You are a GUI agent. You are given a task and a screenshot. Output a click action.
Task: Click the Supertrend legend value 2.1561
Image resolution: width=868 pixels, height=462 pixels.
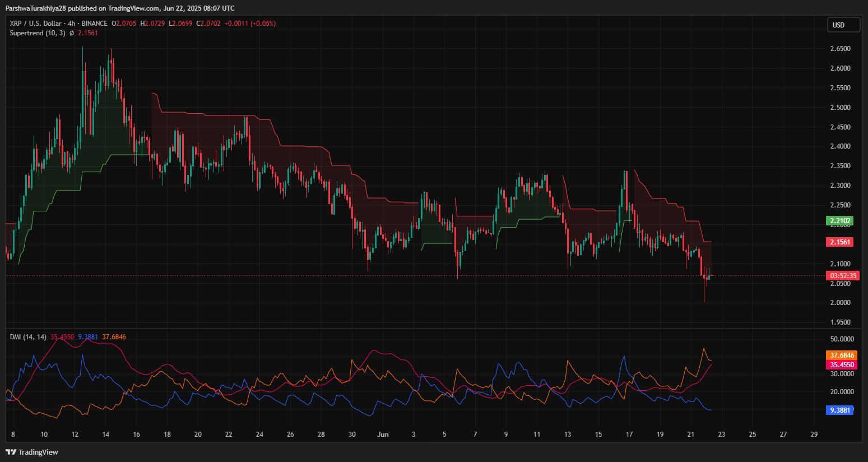click(x=88, y=33)
